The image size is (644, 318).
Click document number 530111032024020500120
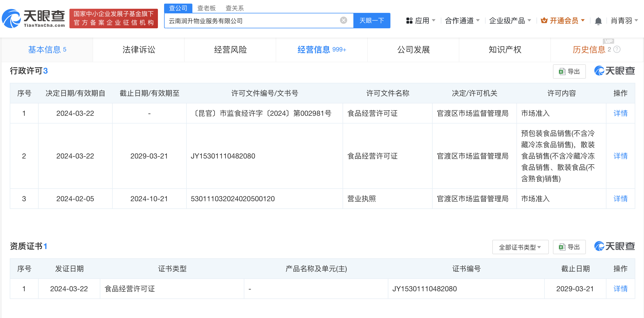(x=233, y=199)
